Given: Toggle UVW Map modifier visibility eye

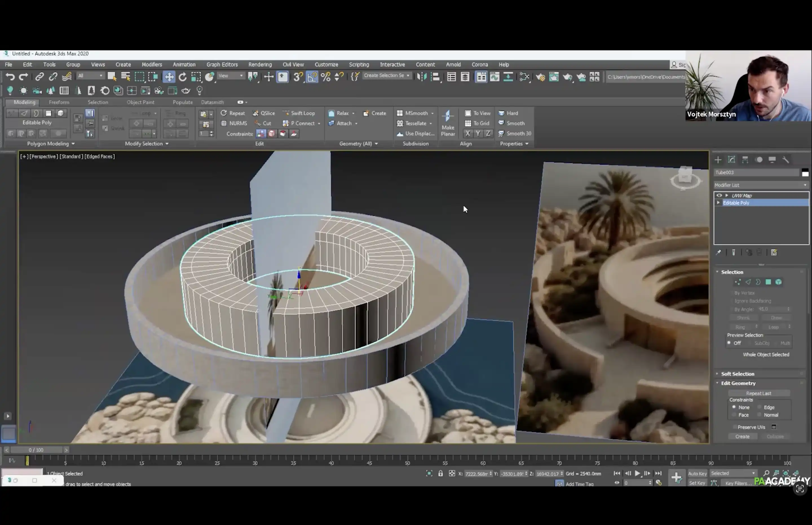Looking at the screenshot, I should pos(719,195).
